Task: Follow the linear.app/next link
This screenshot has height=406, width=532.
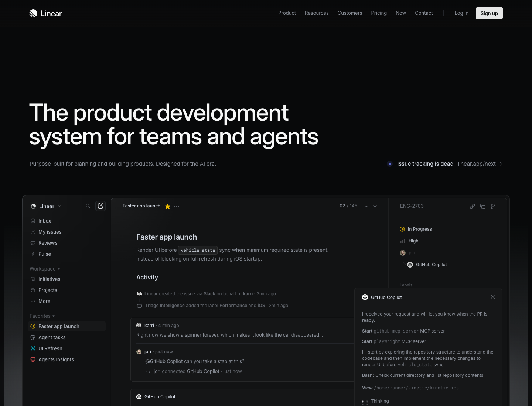Action: (x=477, y=164)
